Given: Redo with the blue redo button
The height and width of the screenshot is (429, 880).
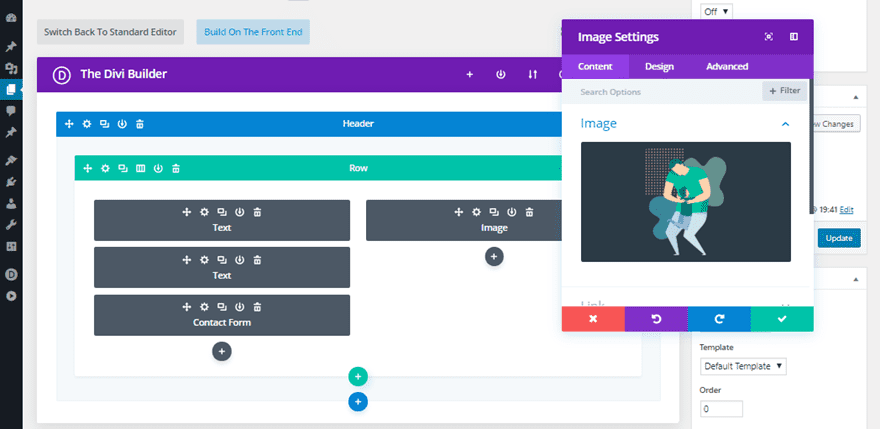Looking at the screenshot, I should click(719, 319).
